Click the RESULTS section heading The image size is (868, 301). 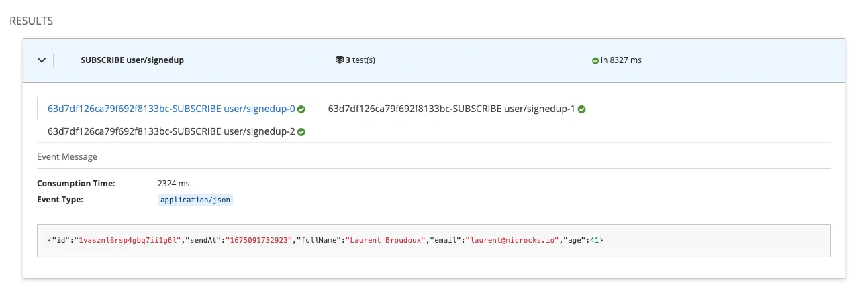click(x=31, y=21)
